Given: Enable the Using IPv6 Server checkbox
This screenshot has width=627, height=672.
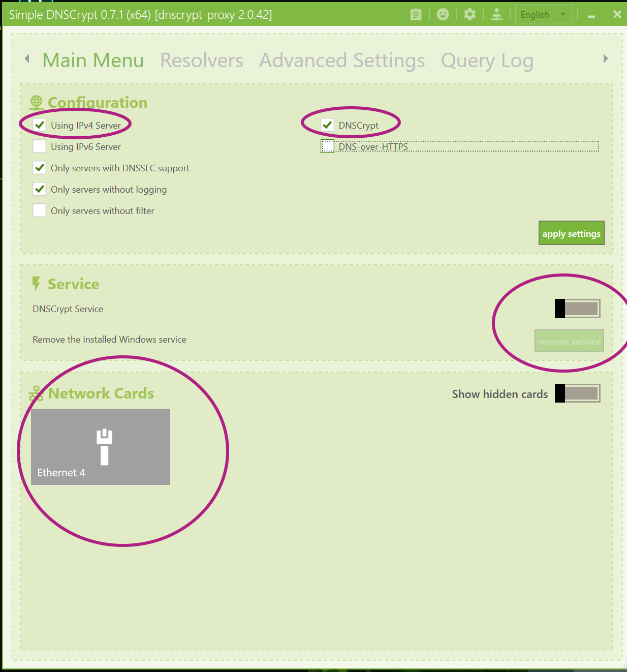Looking at the screenshot, I should point(40,146).
